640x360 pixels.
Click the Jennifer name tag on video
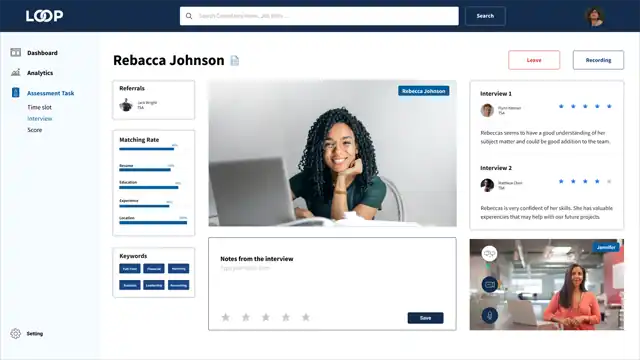(x=606, y=247)
